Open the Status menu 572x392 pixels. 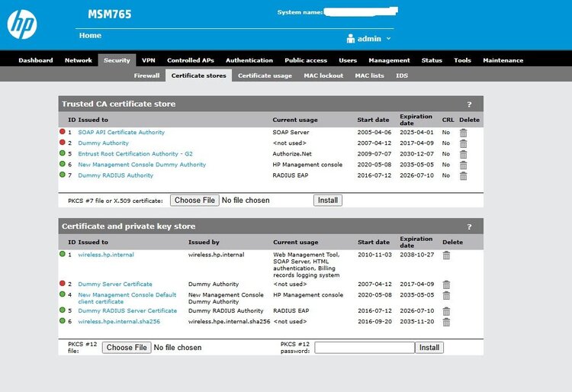[432, 60]
